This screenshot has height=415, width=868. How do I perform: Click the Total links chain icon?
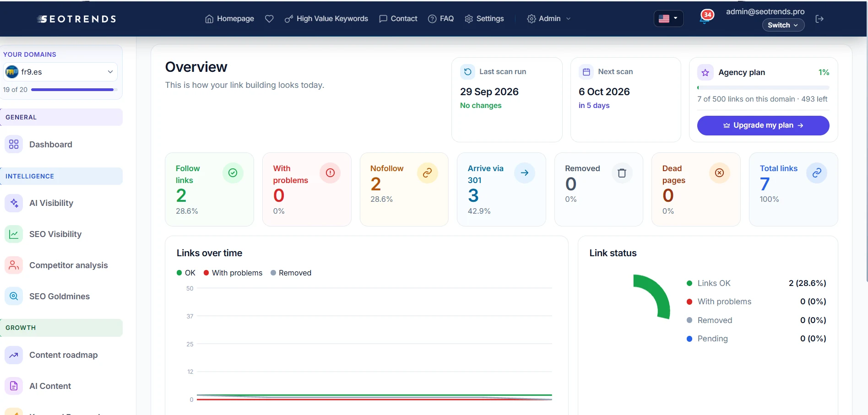coord(817,173)
